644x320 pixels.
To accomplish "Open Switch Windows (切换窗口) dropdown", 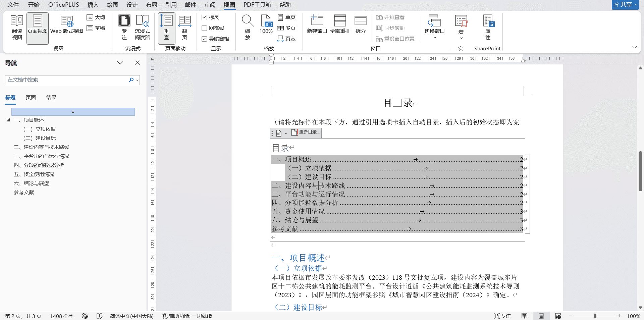I will pos(435,28).
